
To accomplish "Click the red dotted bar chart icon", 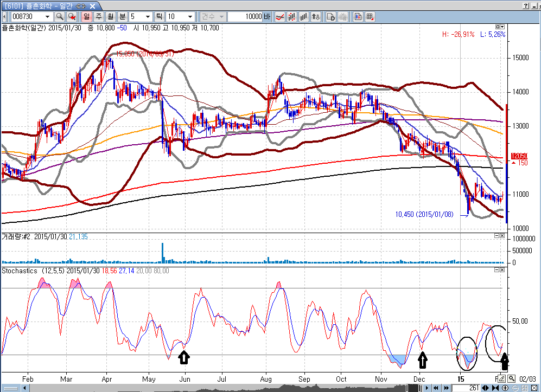I will 292,17.
